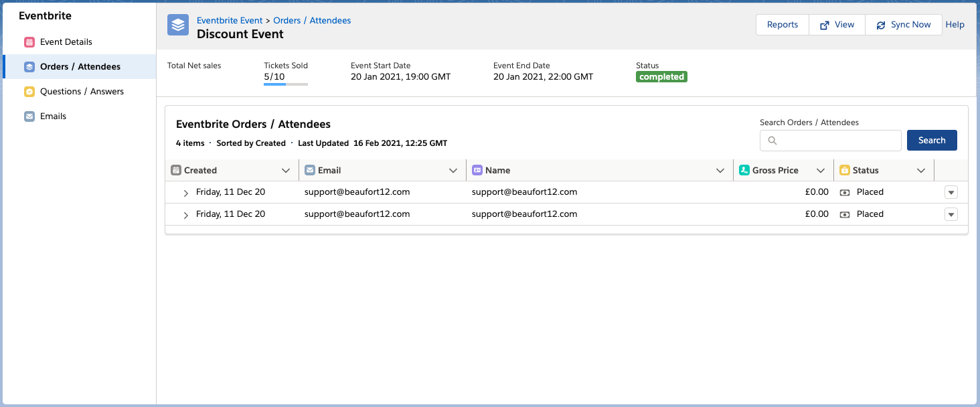
Task: Click the Status column header icon
Action: (845, 170)
